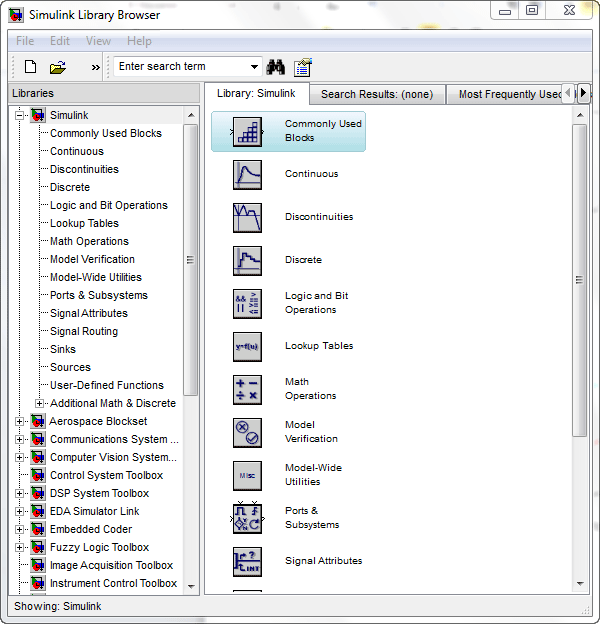Click the Lookup Tables block icon
Viewport: 600px width, 624px height.
point(247,346)
